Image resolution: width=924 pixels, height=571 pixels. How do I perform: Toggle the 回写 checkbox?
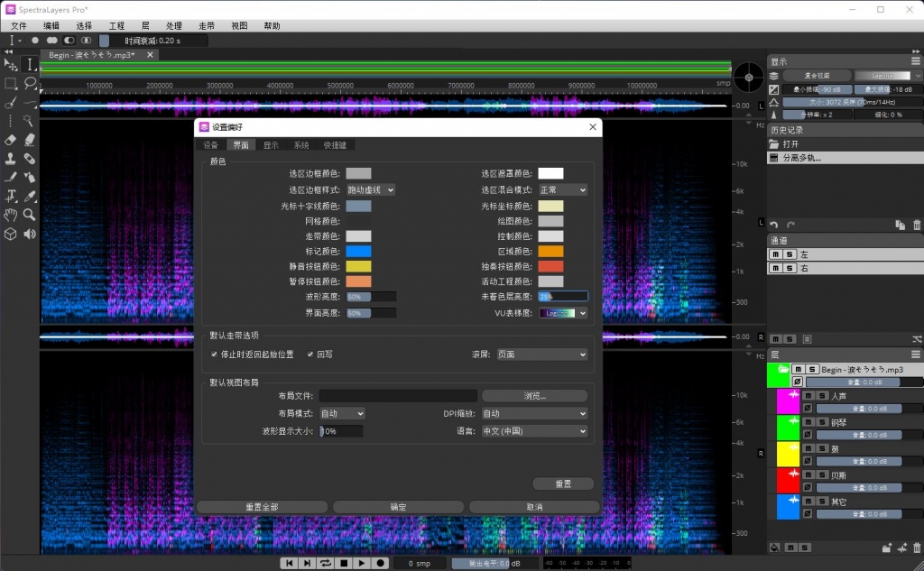click(x=310, y=355)
